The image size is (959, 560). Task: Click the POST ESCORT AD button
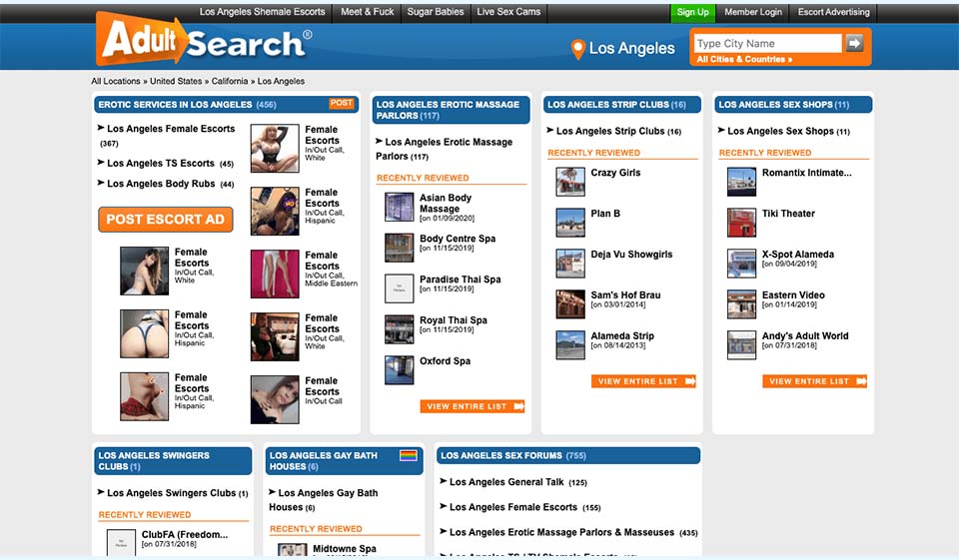[165, 219]
